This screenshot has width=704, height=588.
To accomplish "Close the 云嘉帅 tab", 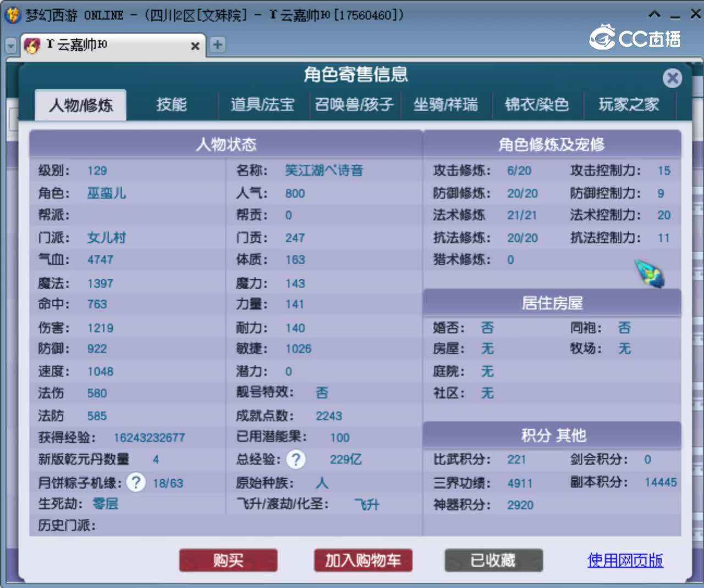I will click(x=195, y=46).
